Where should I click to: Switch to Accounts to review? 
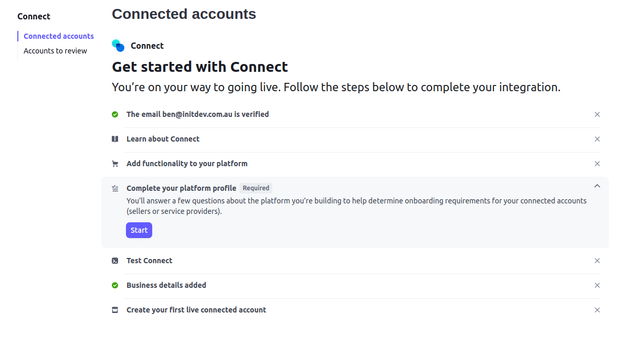point(55,50)
